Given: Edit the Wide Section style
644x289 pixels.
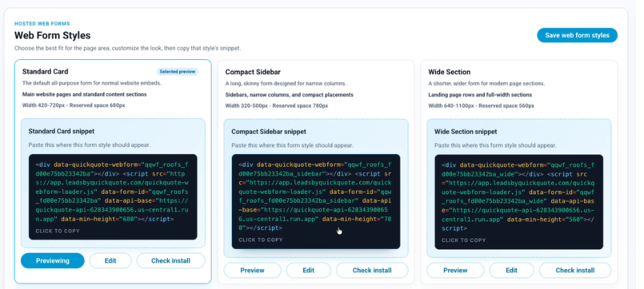Looking at the screenshot, I should click(511, 270).
